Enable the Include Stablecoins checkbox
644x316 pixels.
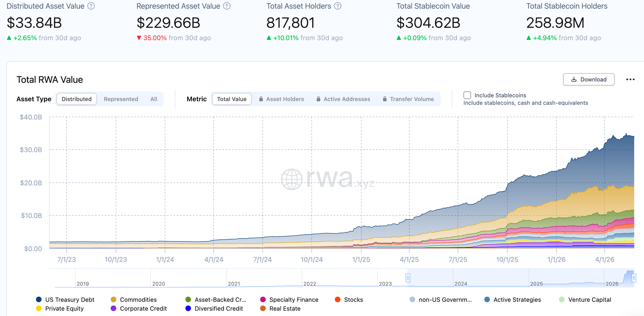[x=467, y=95]
